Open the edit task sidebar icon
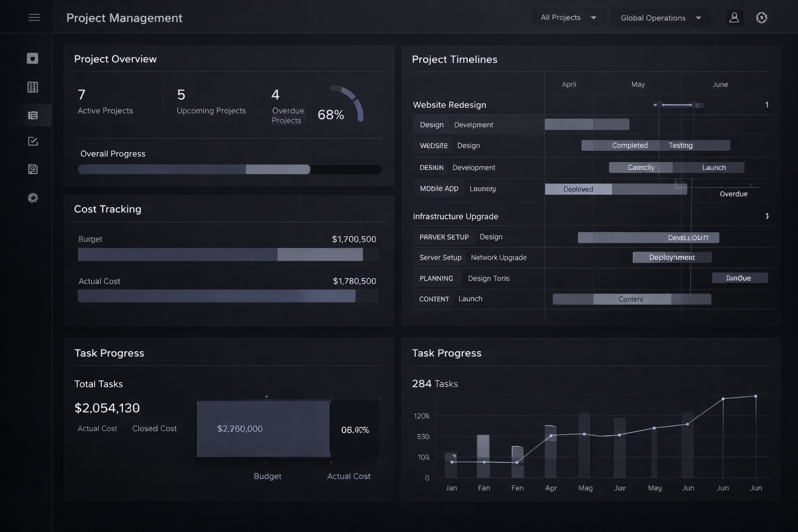798x532 pixels. (33, 141)
